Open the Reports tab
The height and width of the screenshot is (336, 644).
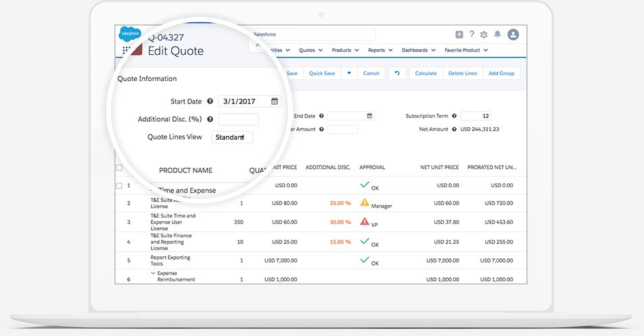coord(376,50)
